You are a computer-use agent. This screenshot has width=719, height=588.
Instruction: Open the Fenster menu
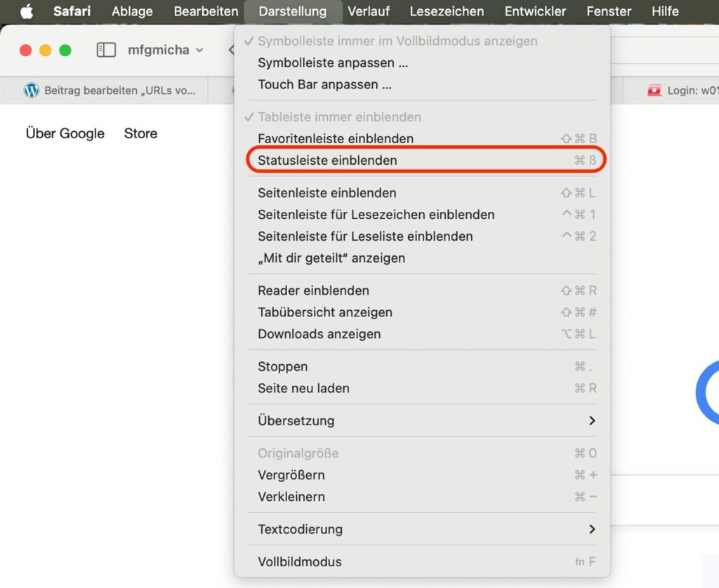tap(609, 11)
